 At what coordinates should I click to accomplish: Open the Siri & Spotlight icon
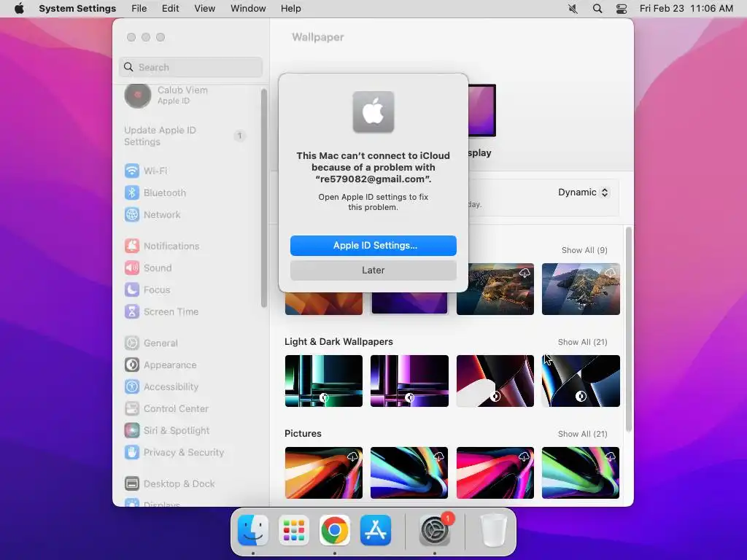click(x=132, y=430)
